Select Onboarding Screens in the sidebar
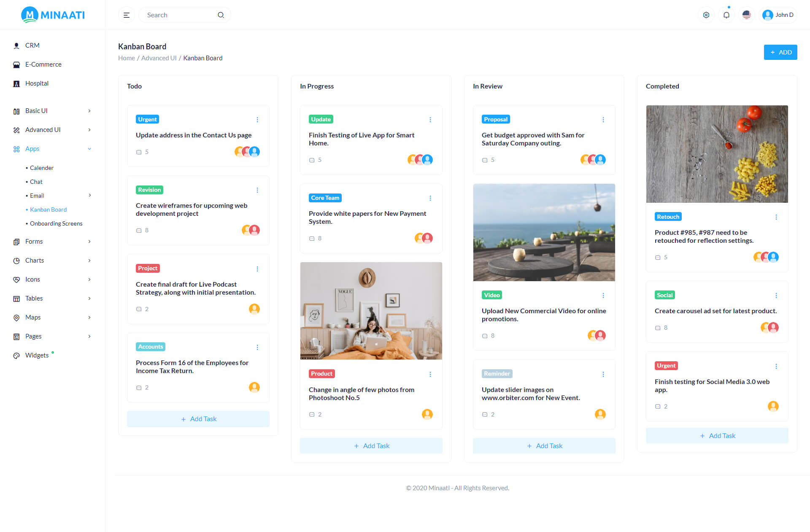 click(57, 223)
